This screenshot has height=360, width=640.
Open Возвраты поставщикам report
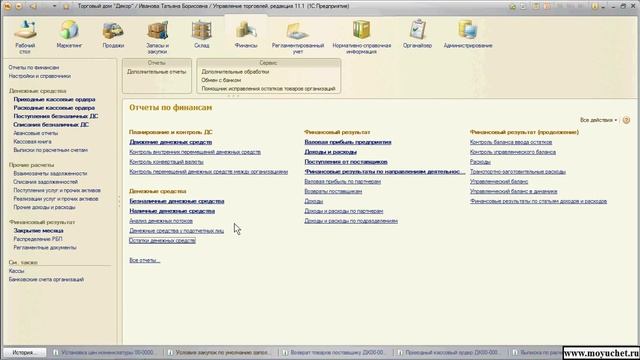[333, 191]
